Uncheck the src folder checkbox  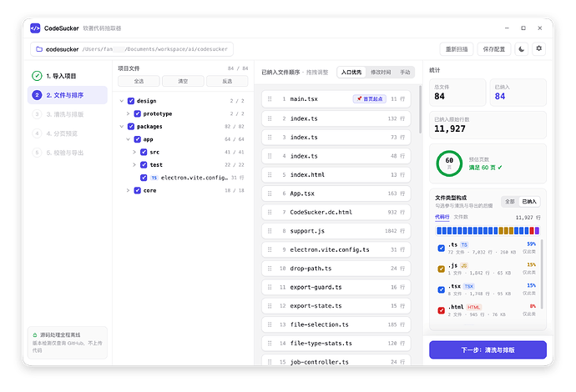(144, 152)
